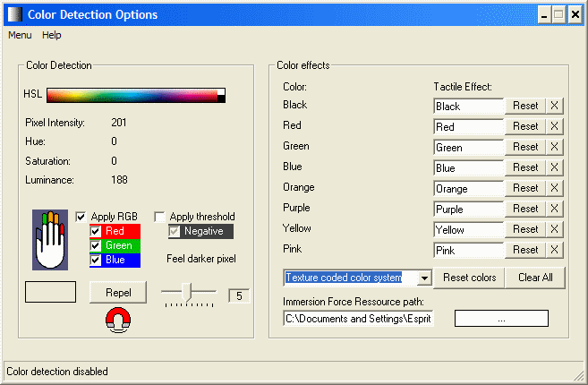This screenshot has height=385, width=588.
Task: Close the Color Detection Options window
Action: pos(575,15)
